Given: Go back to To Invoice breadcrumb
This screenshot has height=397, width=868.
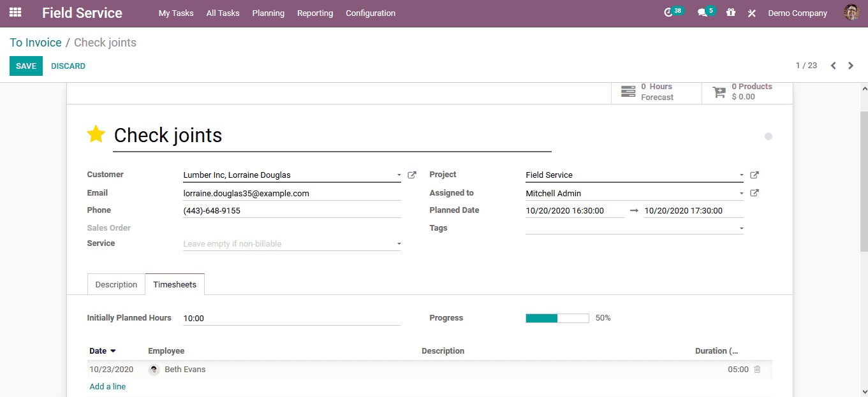Looking at the screenshot, I should (x=36, y=43).
